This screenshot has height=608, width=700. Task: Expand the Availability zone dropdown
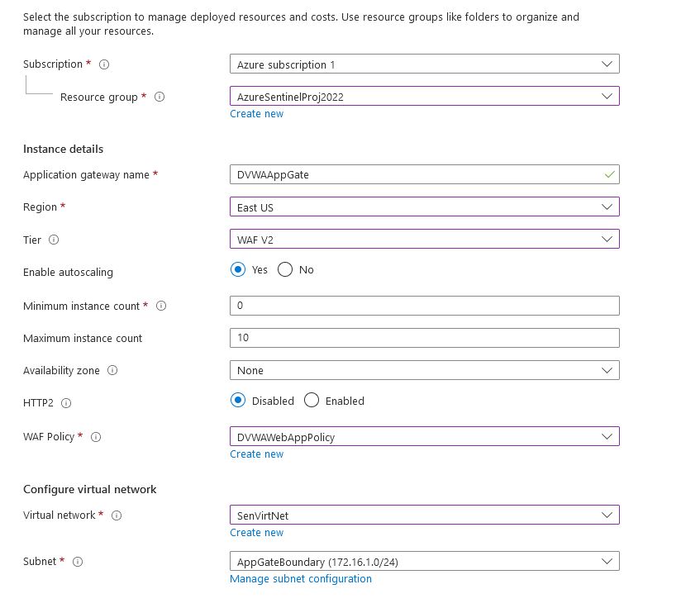pos(424,370)
